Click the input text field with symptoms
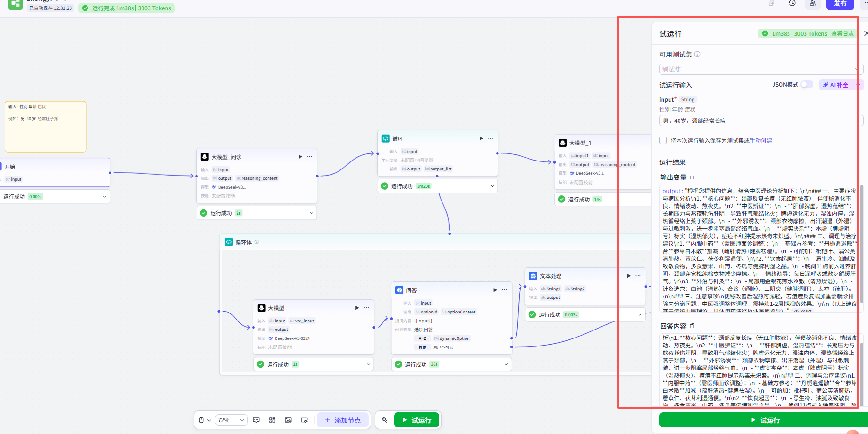 pyautogui.click(x=761, y=121)
